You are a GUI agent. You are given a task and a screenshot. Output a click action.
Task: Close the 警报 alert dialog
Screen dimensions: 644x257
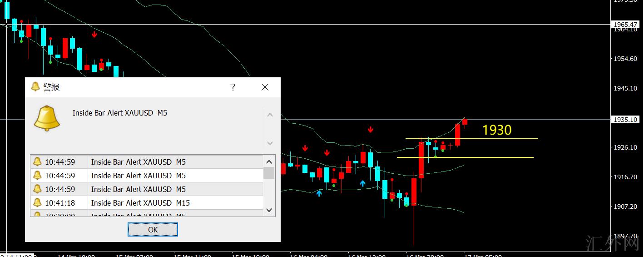click(x=265, y=87)
